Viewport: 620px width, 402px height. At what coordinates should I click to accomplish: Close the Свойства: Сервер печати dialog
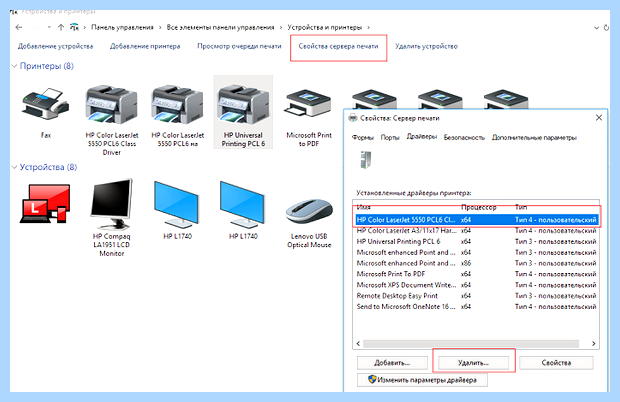point(599,118)
